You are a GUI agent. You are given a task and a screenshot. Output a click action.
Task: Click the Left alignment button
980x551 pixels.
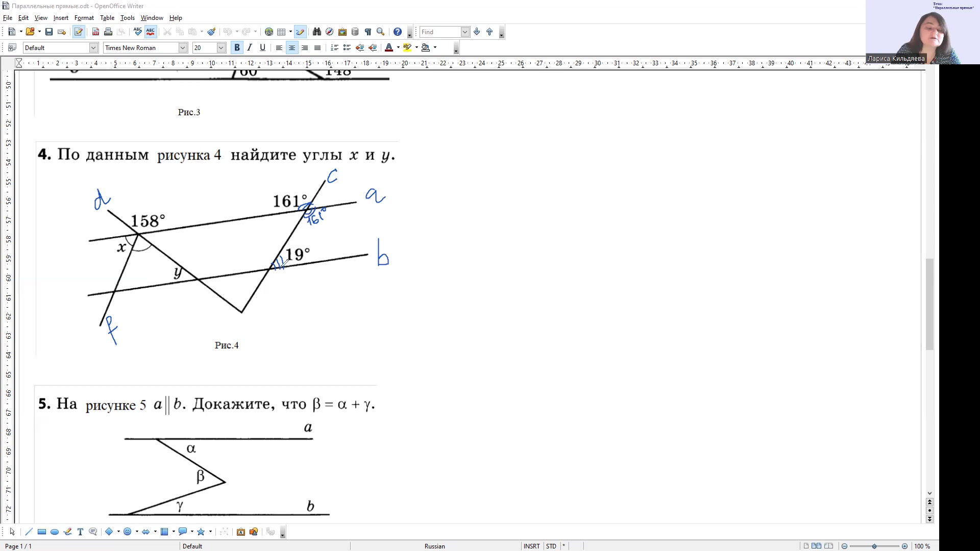[x=279, y=48]
